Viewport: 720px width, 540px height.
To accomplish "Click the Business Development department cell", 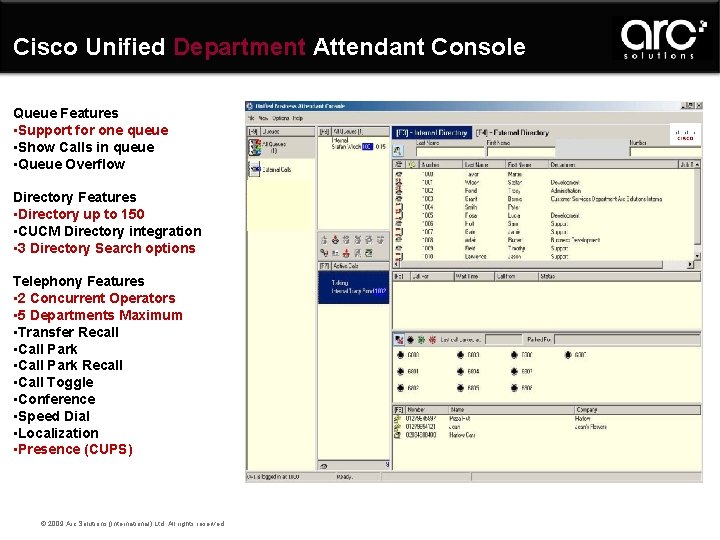I will click(575, 240).
